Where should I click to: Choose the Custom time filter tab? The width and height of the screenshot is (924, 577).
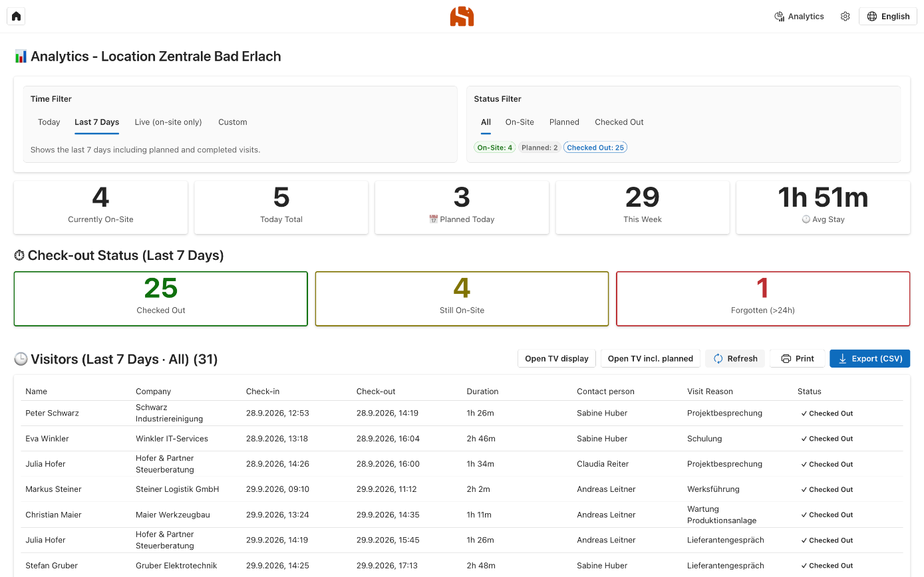(x=233, y=122)
